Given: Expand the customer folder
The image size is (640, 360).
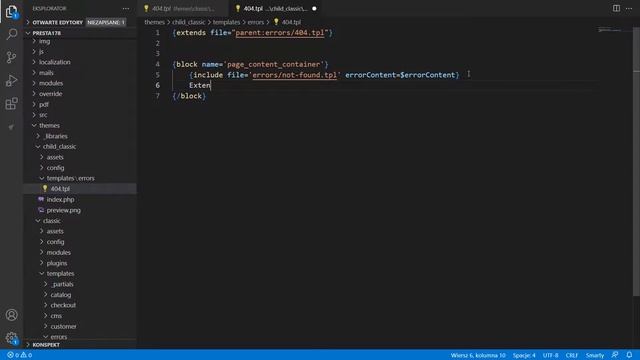Looking at the screenshot, I should click(x=63, y=327).
